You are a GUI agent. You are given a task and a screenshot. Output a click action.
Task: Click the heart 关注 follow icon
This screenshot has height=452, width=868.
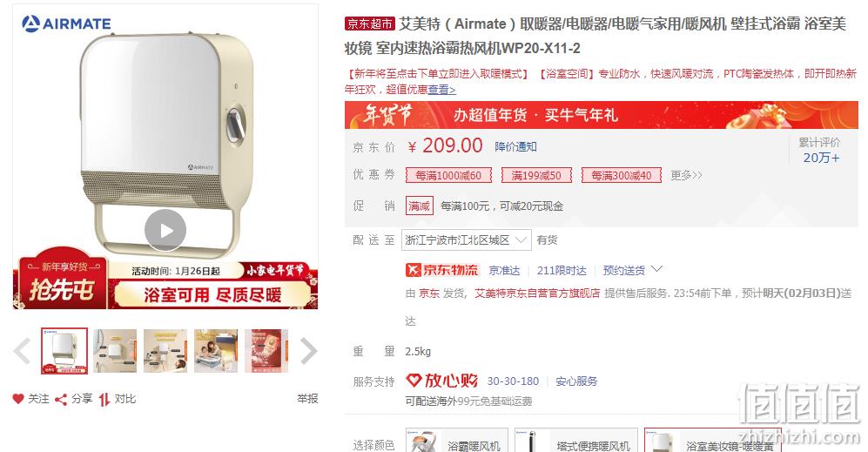coord(18,399)
